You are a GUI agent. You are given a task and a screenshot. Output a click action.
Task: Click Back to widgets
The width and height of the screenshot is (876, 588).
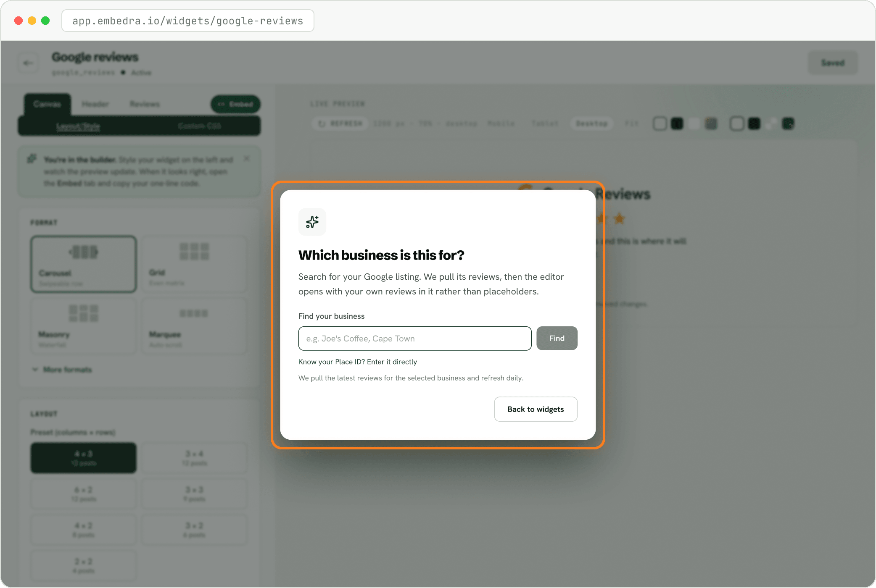tap(536, 409)
